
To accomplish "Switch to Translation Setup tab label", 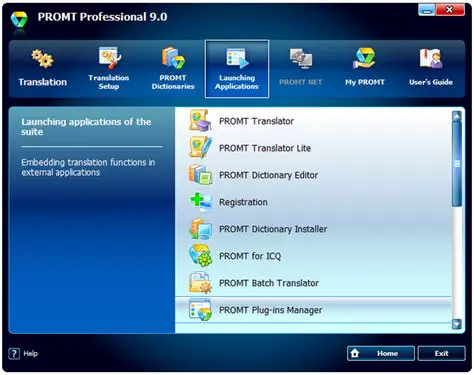I will (x=109, y=82).
